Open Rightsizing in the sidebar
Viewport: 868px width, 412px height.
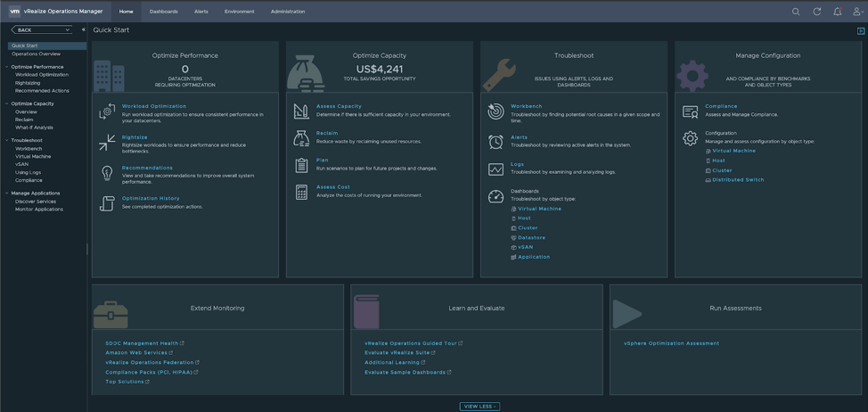click(x=28, y=83)
